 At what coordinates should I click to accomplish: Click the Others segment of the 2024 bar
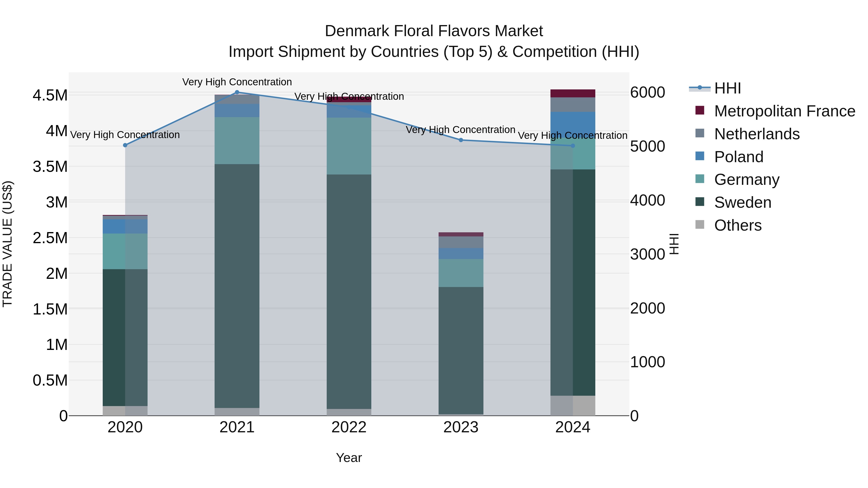[573, 406]
